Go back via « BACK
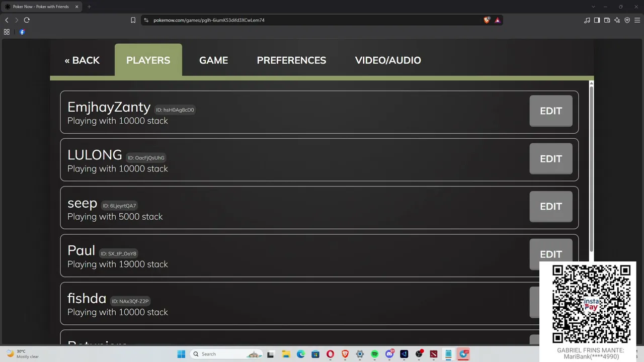The width and height of the screenshot is (644, 362). point(82,60)
